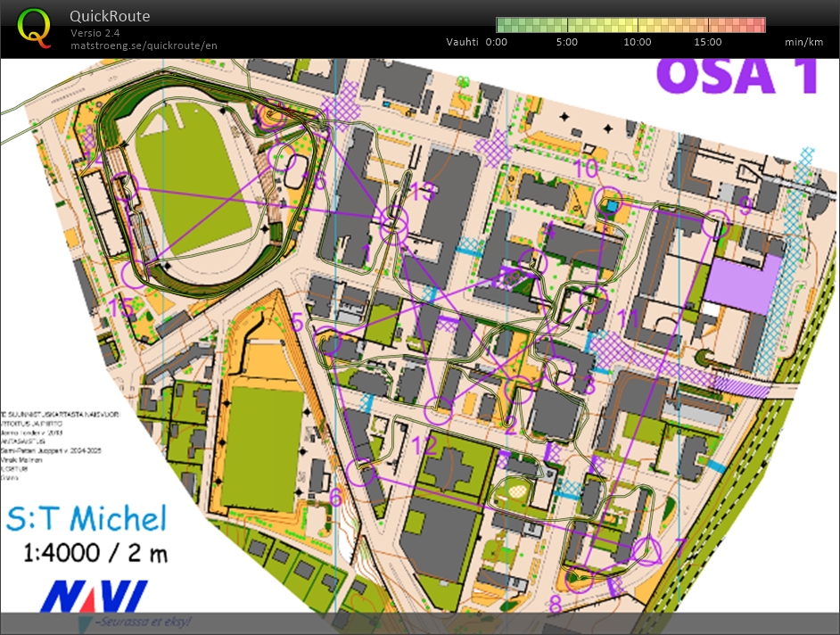This screenshot has height=635, width=840.
Task: Click the triangle marker at control 7
Action: (648, 553)
